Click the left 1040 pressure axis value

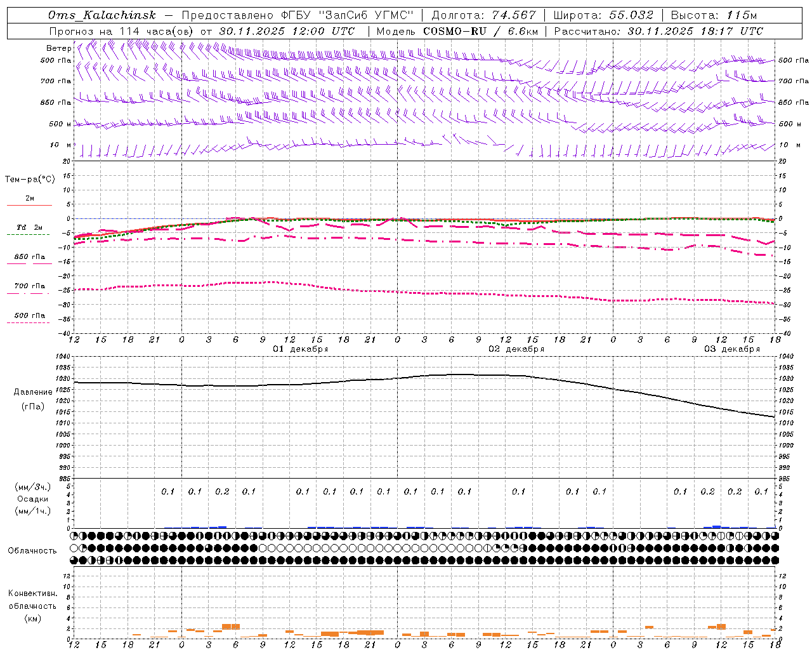pyautogui.click(x=64, y=357)
